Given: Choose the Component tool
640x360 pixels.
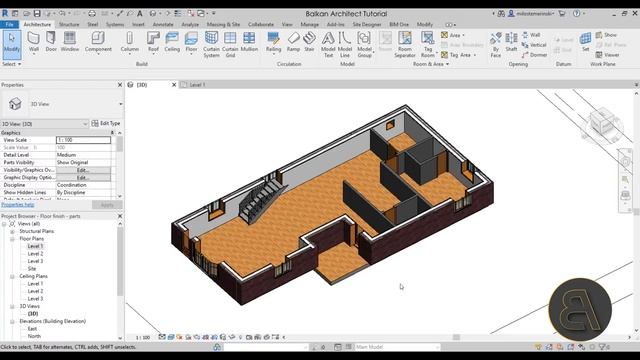Looking at the screenshot, I should (98, 42).
